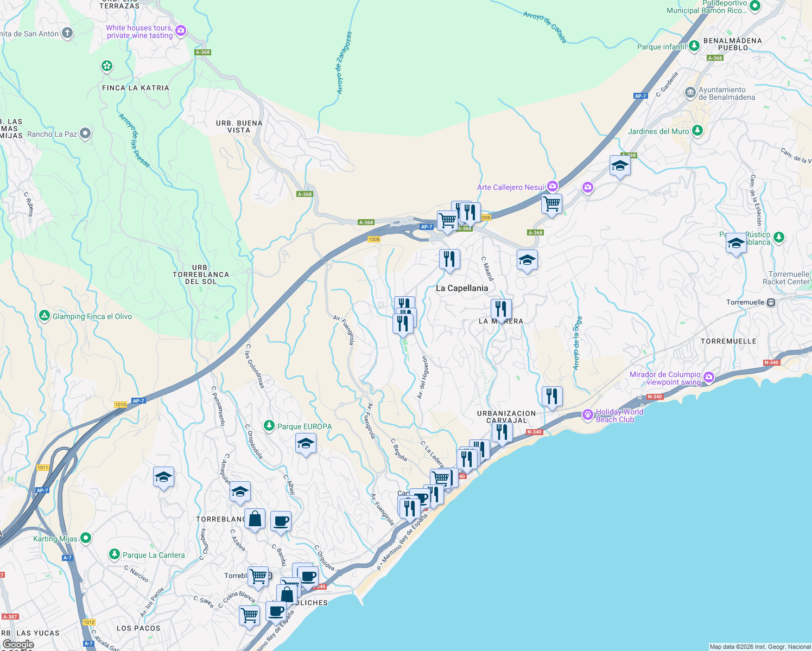Viewport: 812px width, 651px height.
Task: Click the Ermita de San Antón church marker
Action: point(66,33)
